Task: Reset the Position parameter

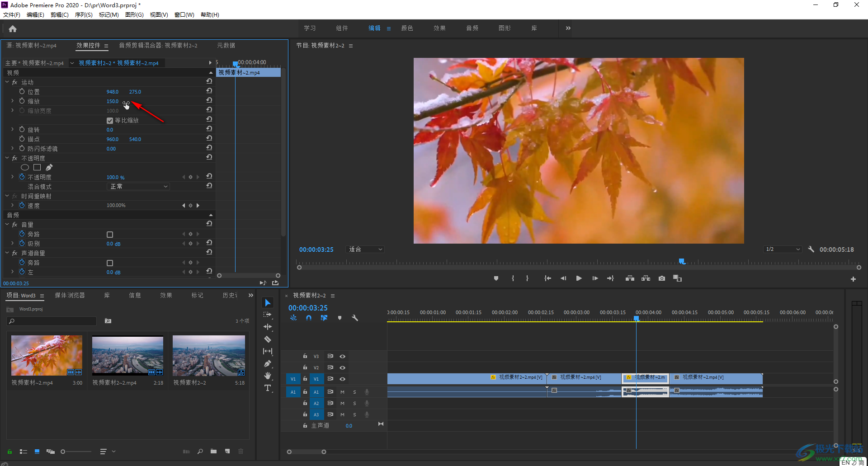Action: 209,91
